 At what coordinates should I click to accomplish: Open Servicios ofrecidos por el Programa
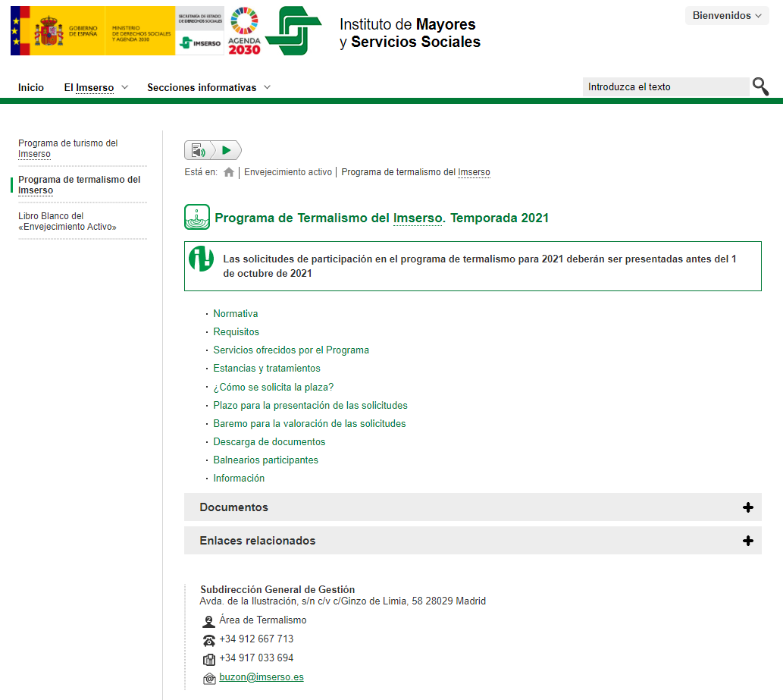click(x=291, y=350)
